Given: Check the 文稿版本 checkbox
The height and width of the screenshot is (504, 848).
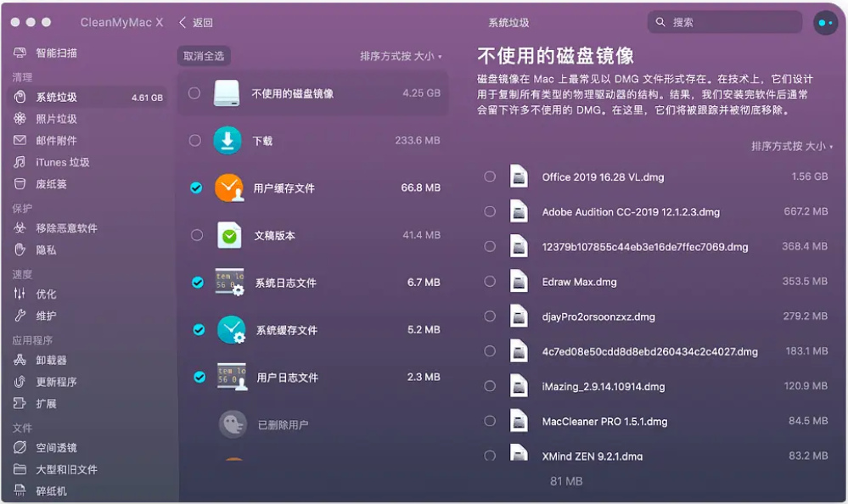Looking at the screenshot, I should (x=197, y=235).
